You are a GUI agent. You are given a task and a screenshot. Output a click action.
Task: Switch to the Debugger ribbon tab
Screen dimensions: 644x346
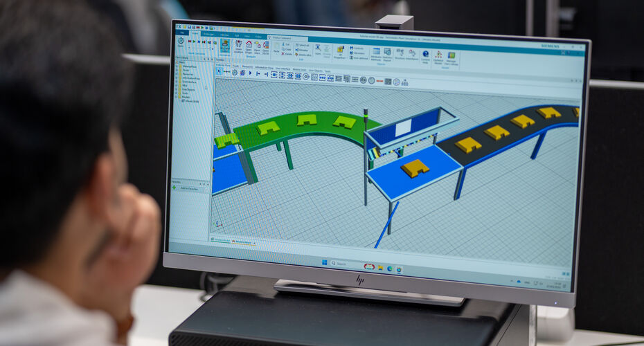(x=208, y=35)
